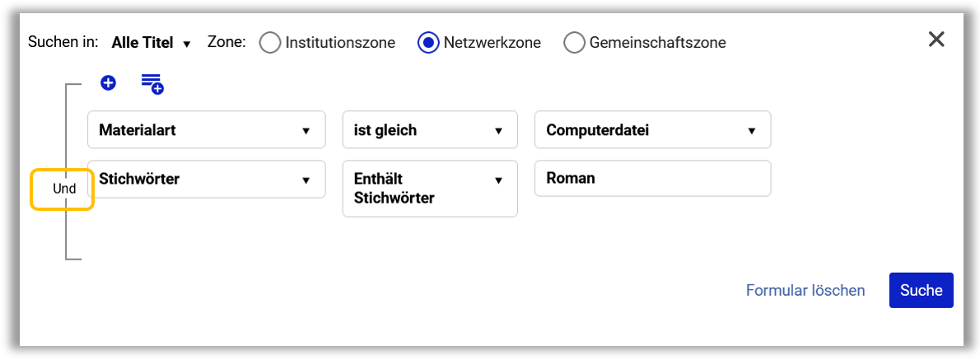Add a new search condition row
Screen dimensions: 980x360
108,82
